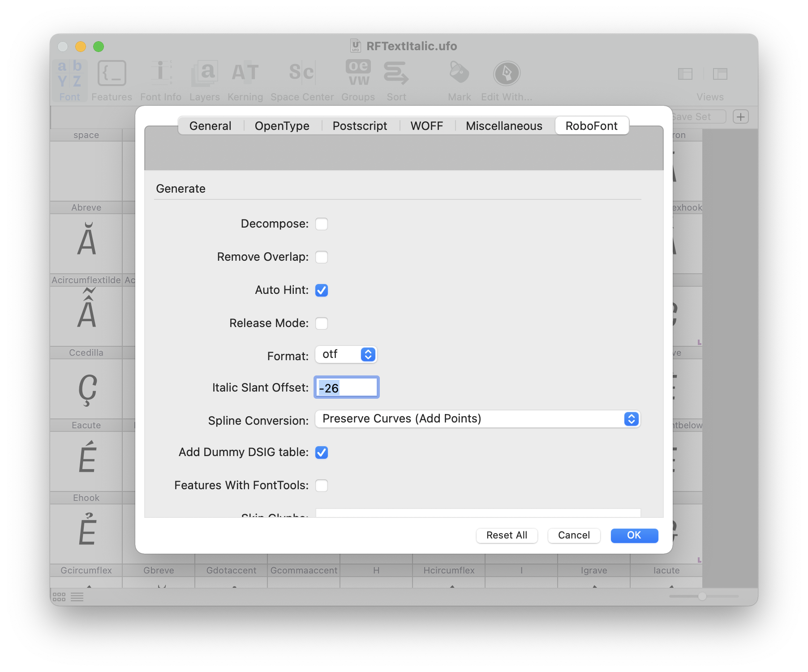Switch to the left sidebar view icon
Viewport: 808px width, 672px height.
(685, 73)
